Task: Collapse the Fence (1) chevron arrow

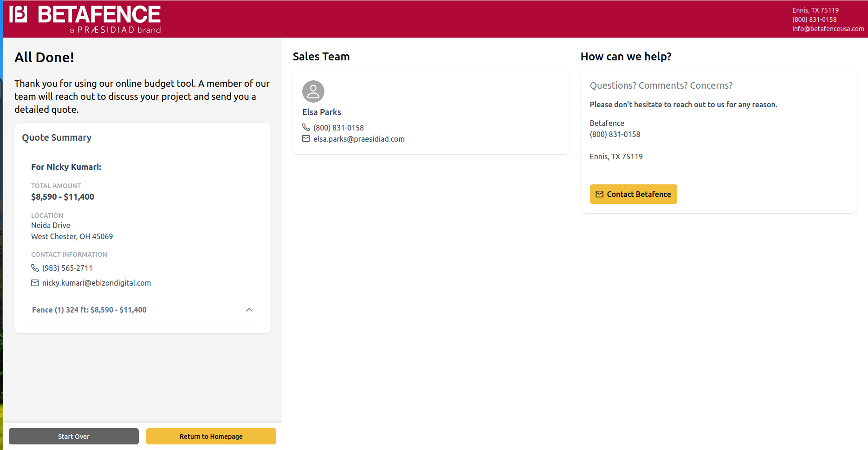Action: tap(249, 310)
